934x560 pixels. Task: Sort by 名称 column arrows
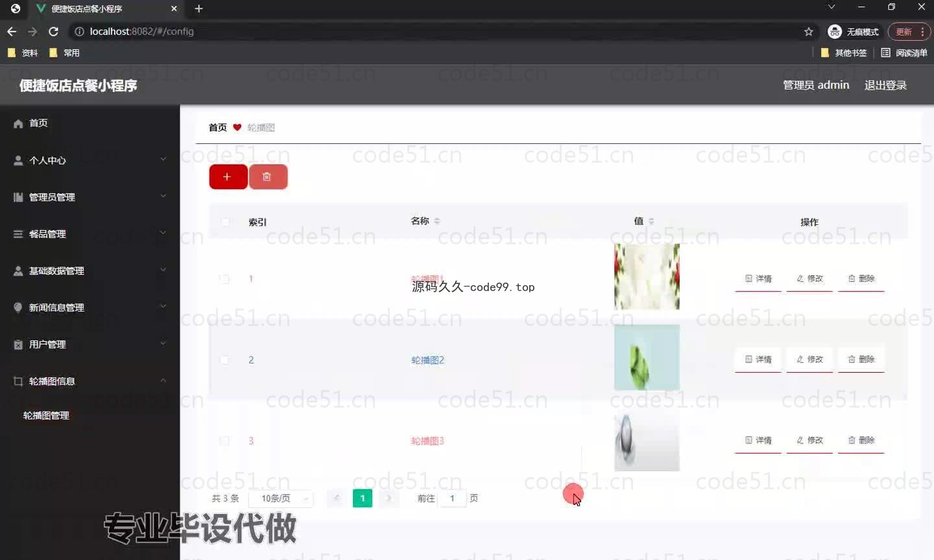(x=437, y=221)
